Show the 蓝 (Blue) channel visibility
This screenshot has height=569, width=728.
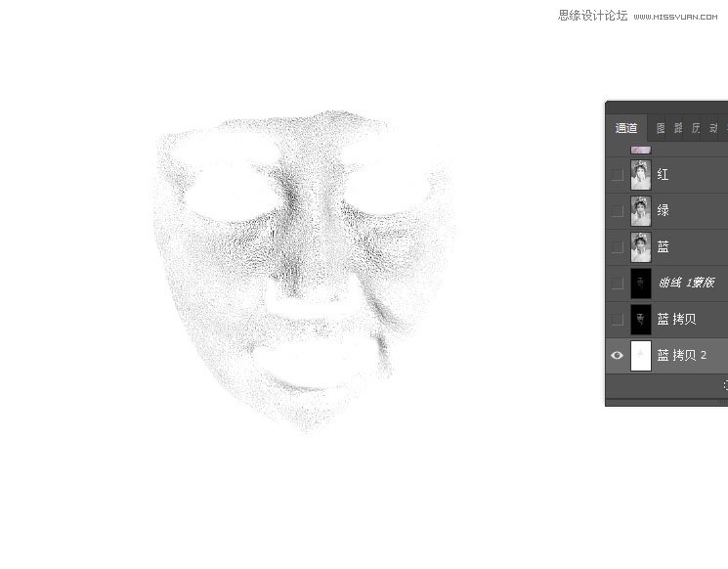point(617,247)
